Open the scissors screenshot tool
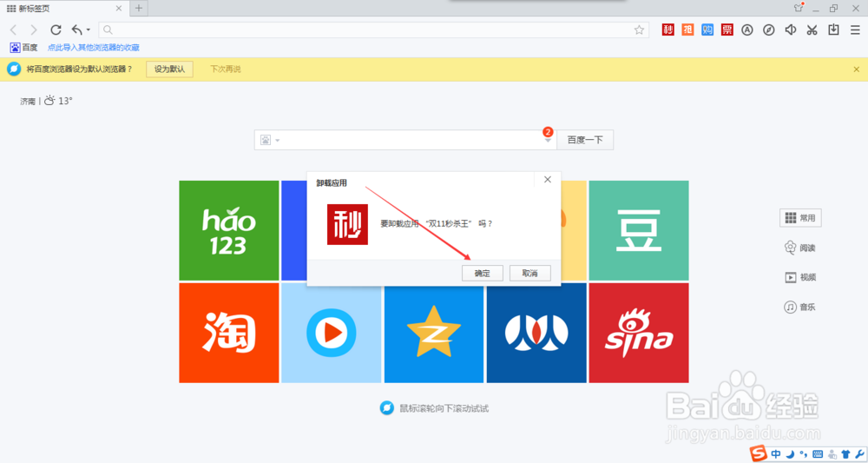The height and width of the screenshot is (463, 868). (x=812, y=30)
